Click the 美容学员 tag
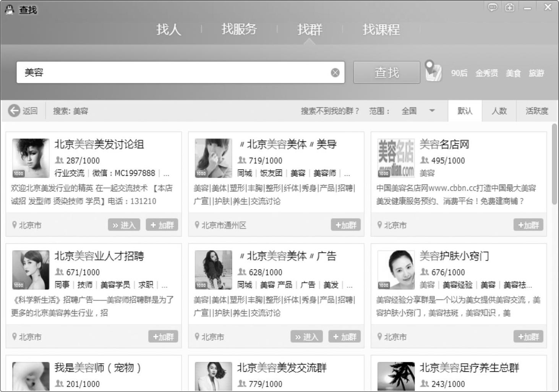 [x=115, y=285]
